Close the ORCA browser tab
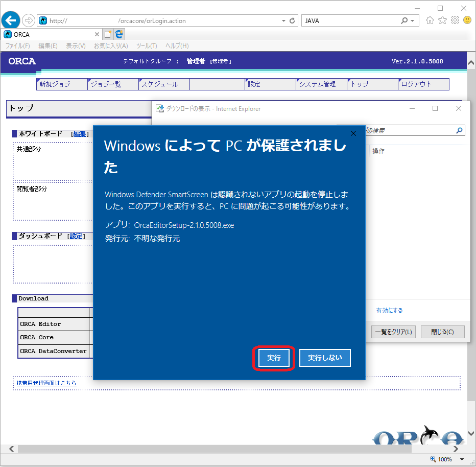 click(x=97, y=34)
